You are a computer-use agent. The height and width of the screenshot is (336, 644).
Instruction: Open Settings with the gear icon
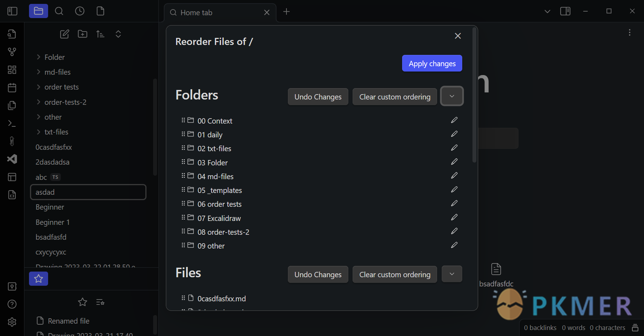click(12, 322)
